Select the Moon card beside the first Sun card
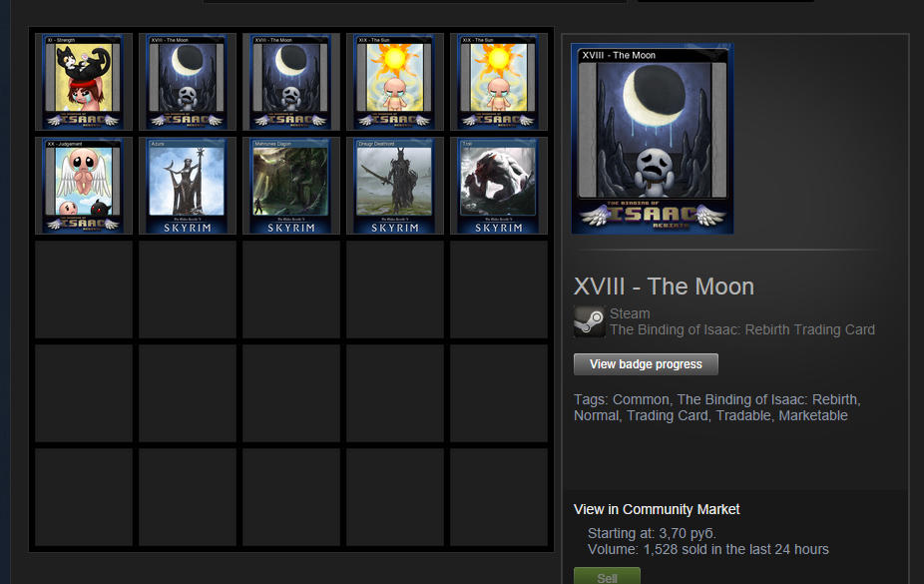Image resolution: width=924 pixels, height=584 pixels. 291,82
